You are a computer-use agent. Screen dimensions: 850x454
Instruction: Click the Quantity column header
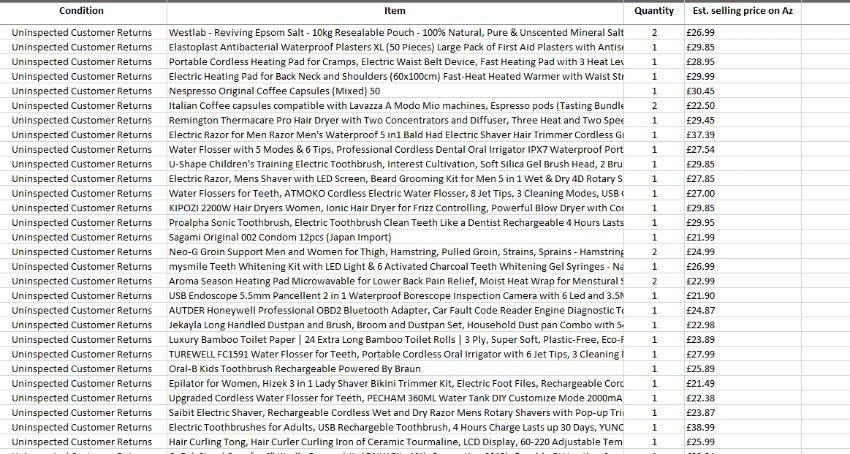click(654, 11)
